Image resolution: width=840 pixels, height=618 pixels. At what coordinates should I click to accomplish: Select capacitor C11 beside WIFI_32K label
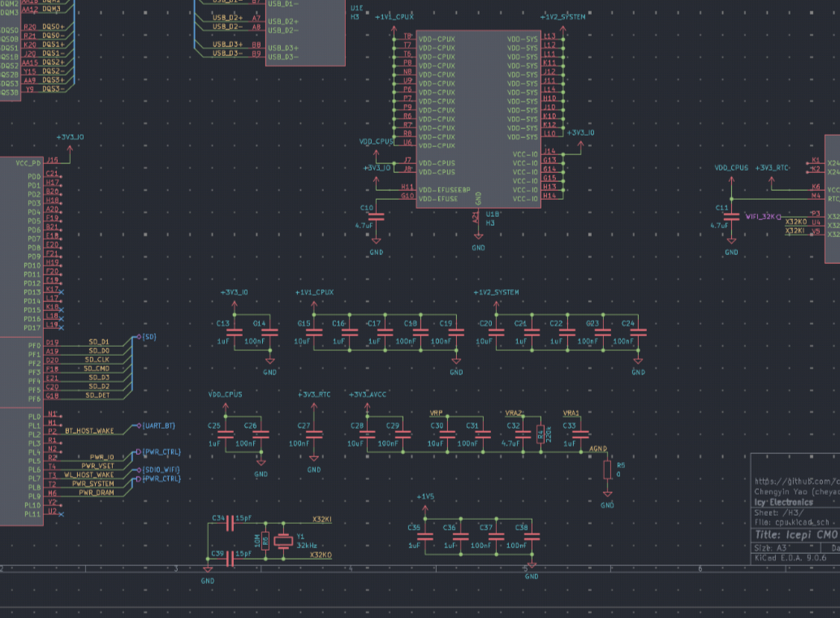[731, 217]
